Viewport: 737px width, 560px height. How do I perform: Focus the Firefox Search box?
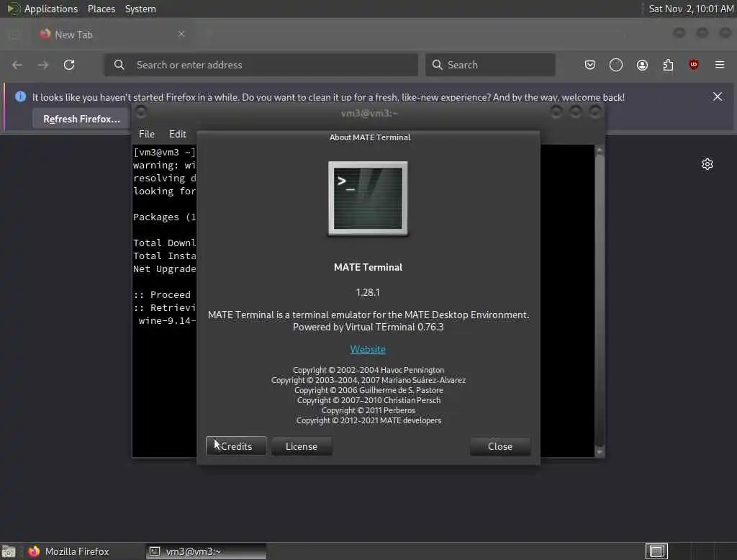point(490,65)
